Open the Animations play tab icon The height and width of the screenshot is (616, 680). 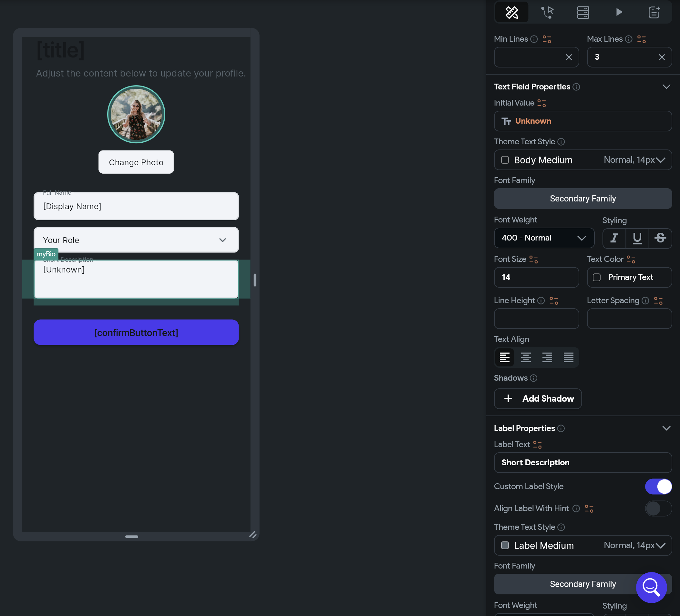(619, 13)
